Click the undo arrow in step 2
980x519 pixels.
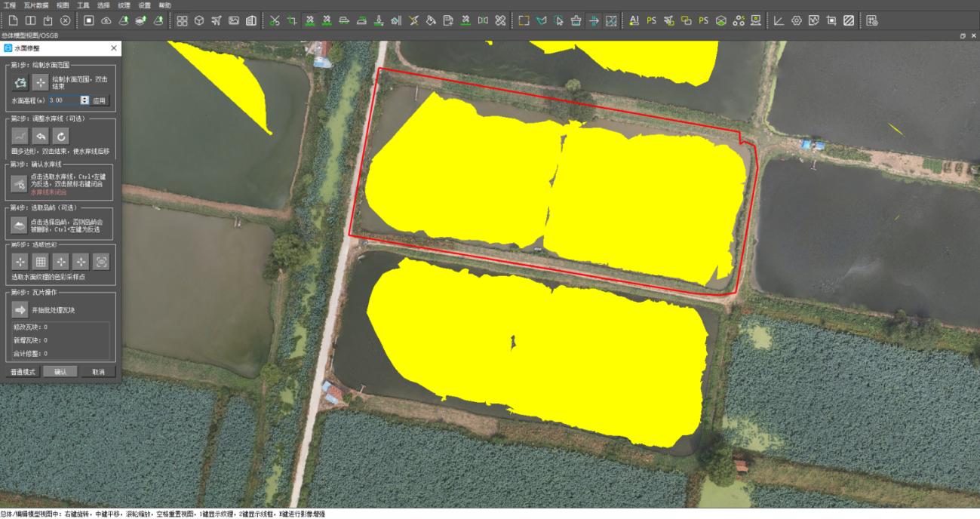[41, 136]
